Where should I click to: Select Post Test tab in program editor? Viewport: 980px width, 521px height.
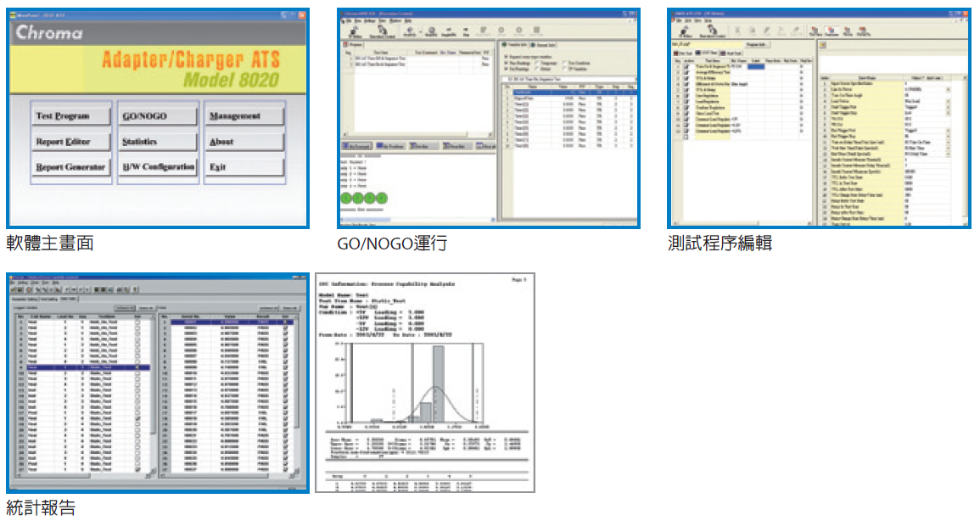732,53
